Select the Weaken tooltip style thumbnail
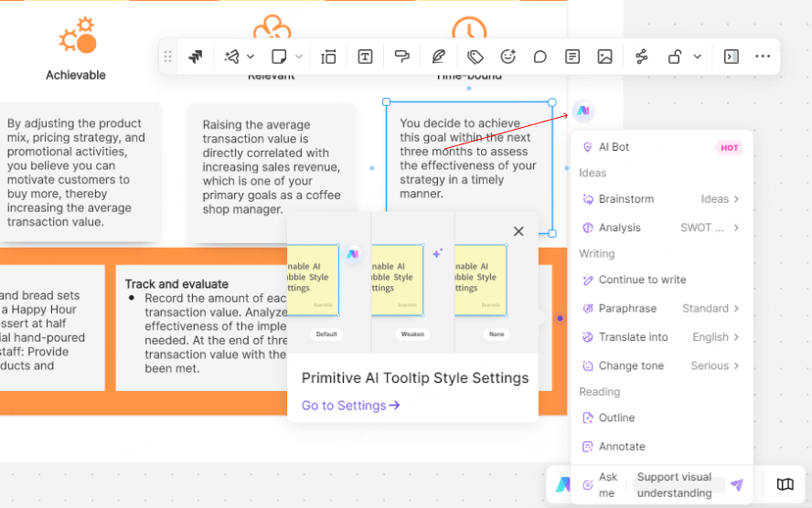 tap(397, 280)
